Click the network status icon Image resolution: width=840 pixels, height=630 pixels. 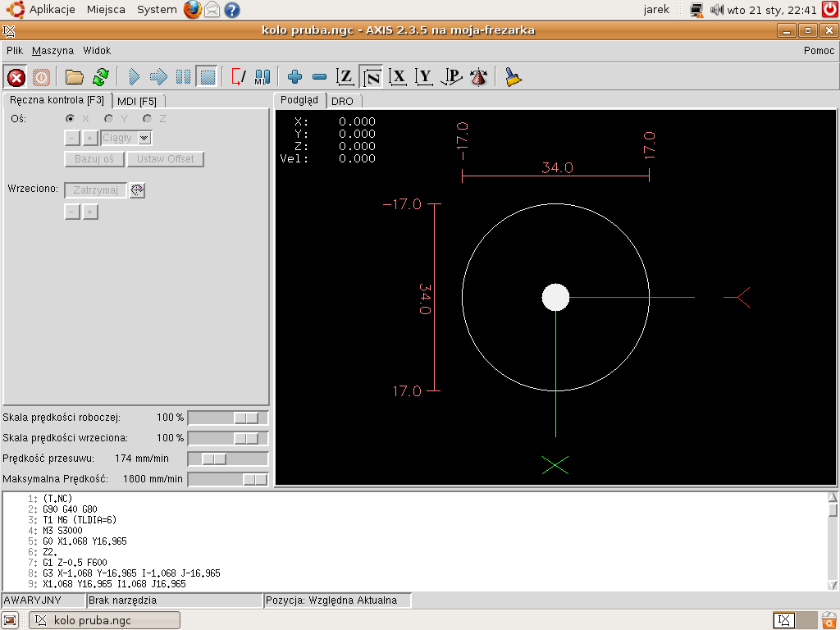click(696, 10)
